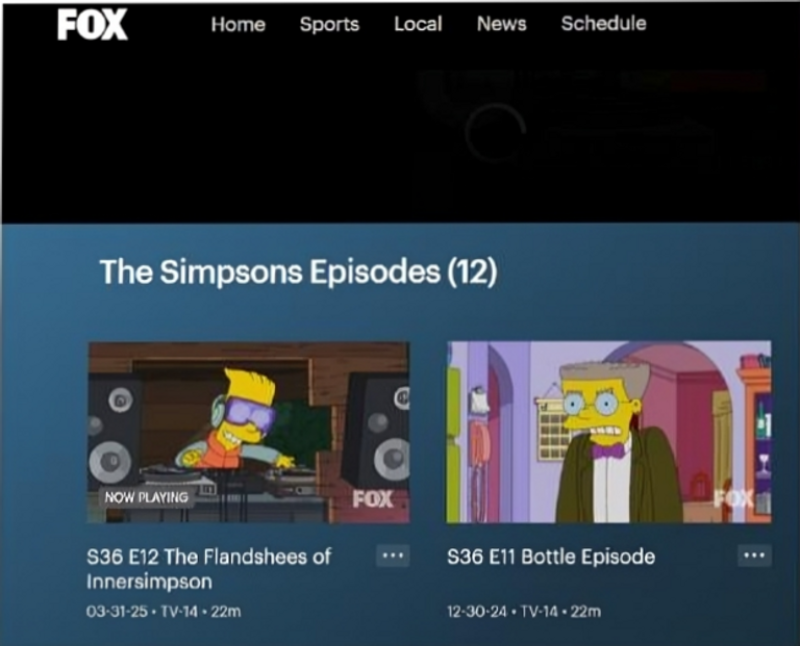Play the Flandshees of Innersimpson thumbnail

click(248, 432)
